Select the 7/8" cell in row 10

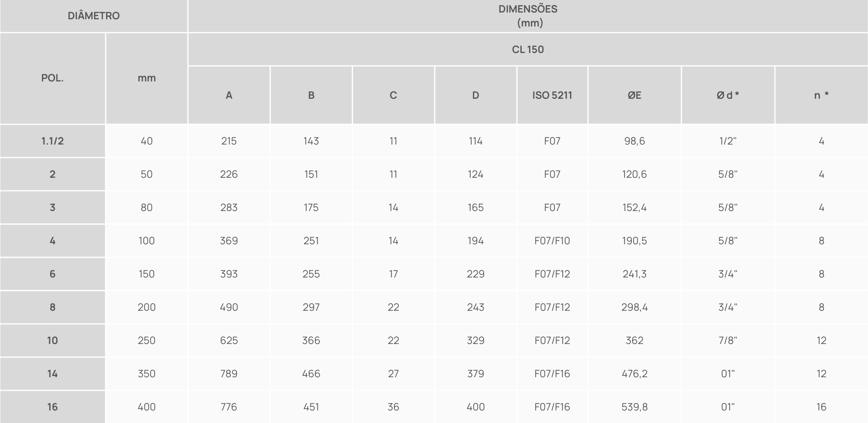tap(728, 341)
